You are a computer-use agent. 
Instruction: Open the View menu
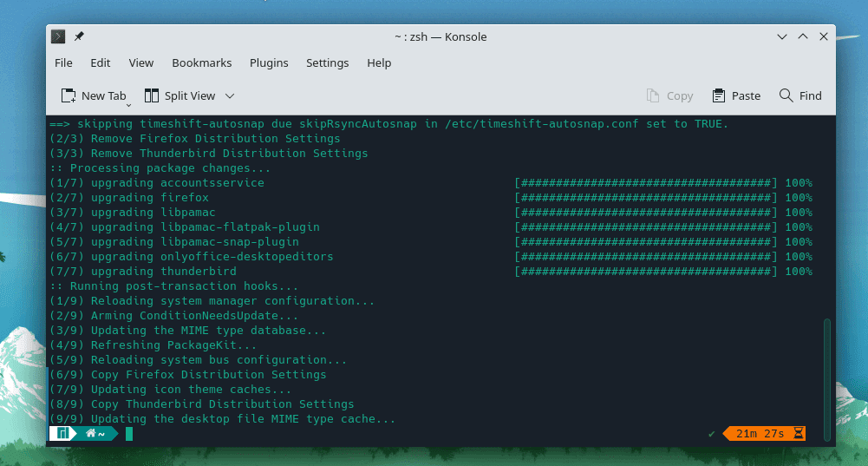coord(141,62)
